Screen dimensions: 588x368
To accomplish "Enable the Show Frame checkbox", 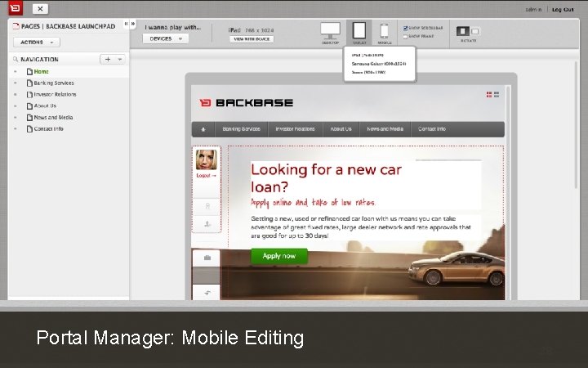I will (x=405, y=37).
